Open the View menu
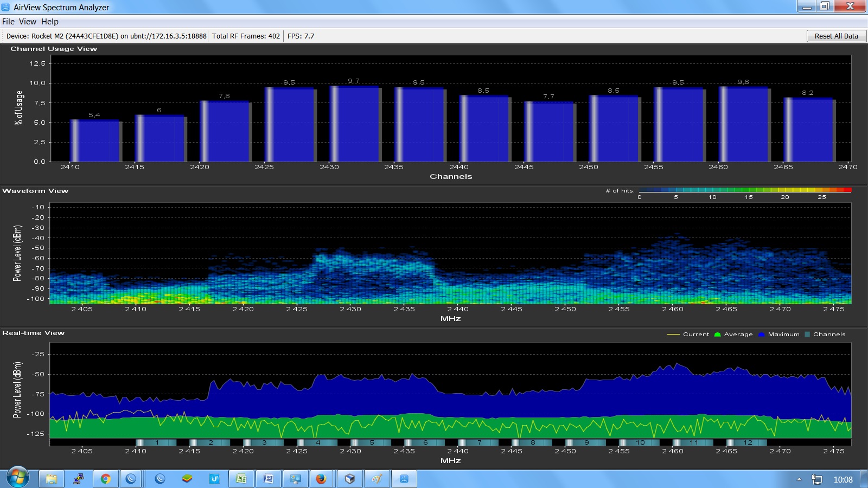 (x=28, y=22)
